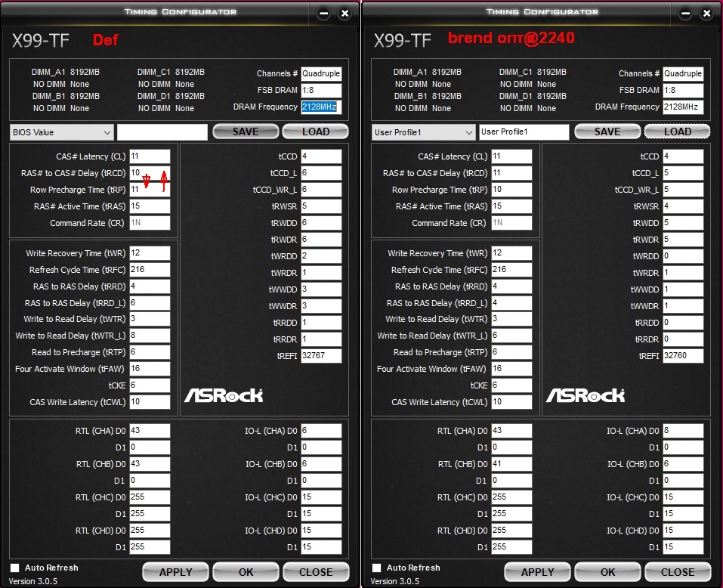This screenshot has height=588, width=723.
Task: Click CLOSE button in left Def window
Action: (316, 572)
